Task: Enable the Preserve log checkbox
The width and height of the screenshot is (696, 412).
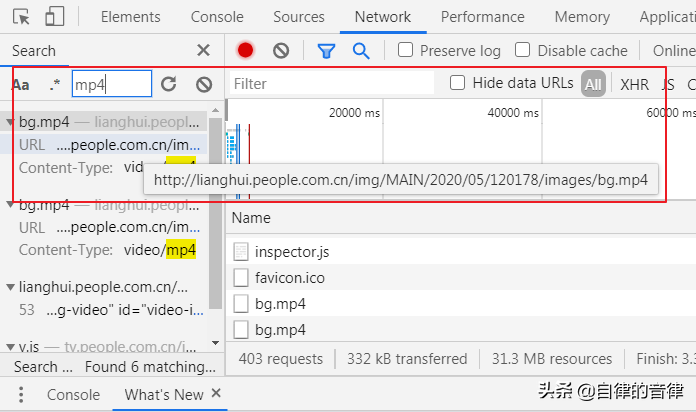Action: (406, 50)
